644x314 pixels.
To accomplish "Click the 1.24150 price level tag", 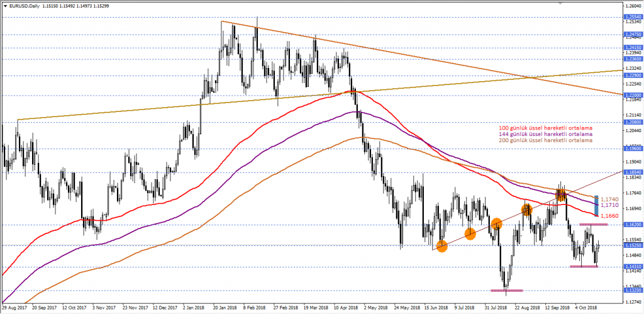I will (x=633, y=48).
